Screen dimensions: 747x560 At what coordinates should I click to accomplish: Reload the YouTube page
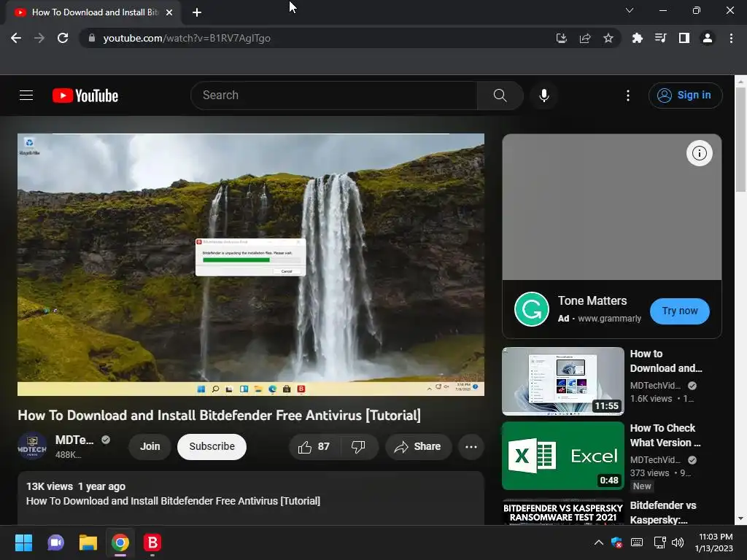tap(63, 38)
